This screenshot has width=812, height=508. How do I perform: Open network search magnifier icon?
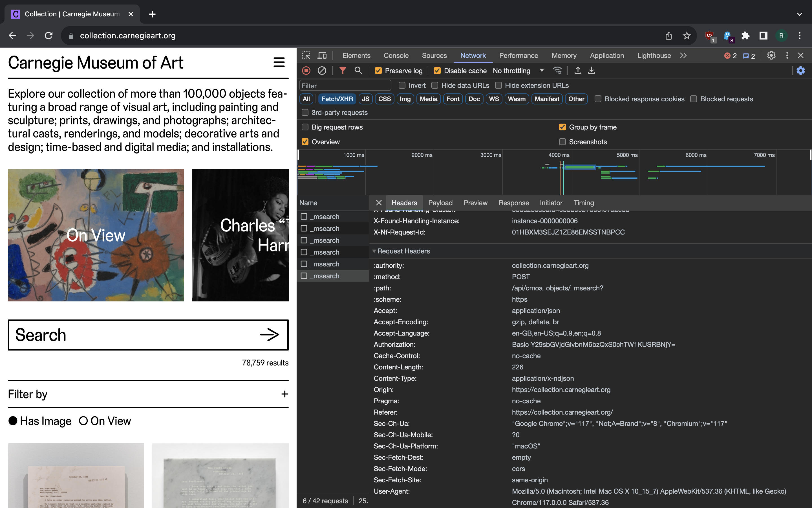[x=358, y=71]
